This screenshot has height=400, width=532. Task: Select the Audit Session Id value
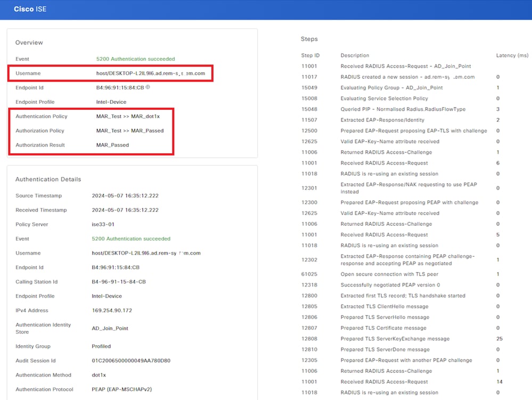click(x=131, y=361)
